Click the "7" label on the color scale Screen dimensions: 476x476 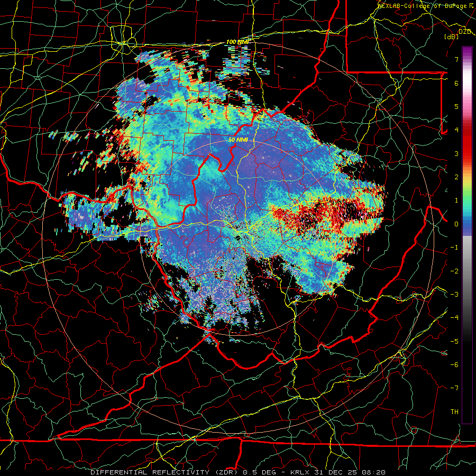[x=456, y=59]
